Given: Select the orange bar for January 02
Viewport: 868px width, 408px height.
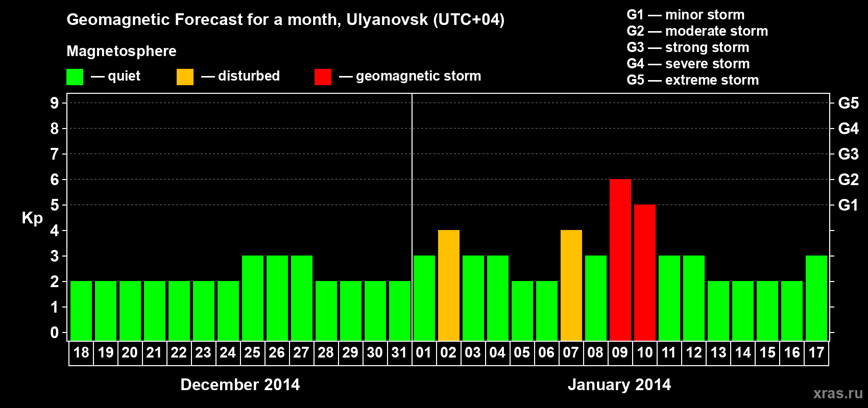Looking at the screenshot, I should 448,285.
